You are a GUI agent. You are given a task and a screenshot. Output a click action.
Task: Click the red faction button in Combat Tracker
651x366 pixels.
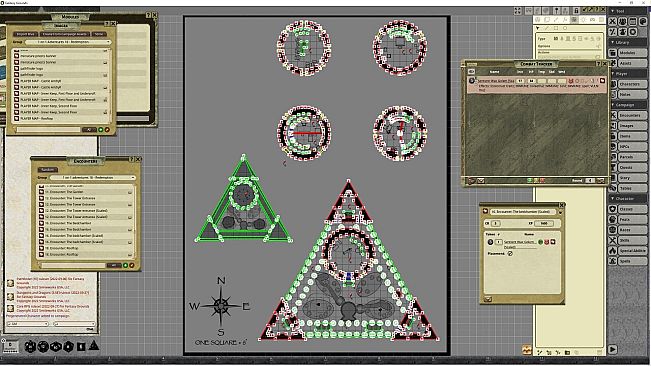(542, 181)
